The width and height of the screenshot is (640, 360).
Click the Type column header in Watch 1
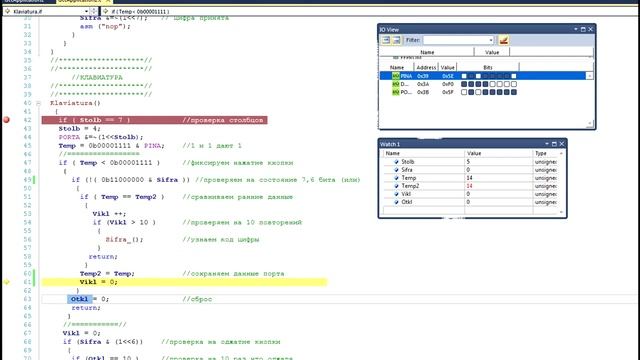click(x=546, y=153)
